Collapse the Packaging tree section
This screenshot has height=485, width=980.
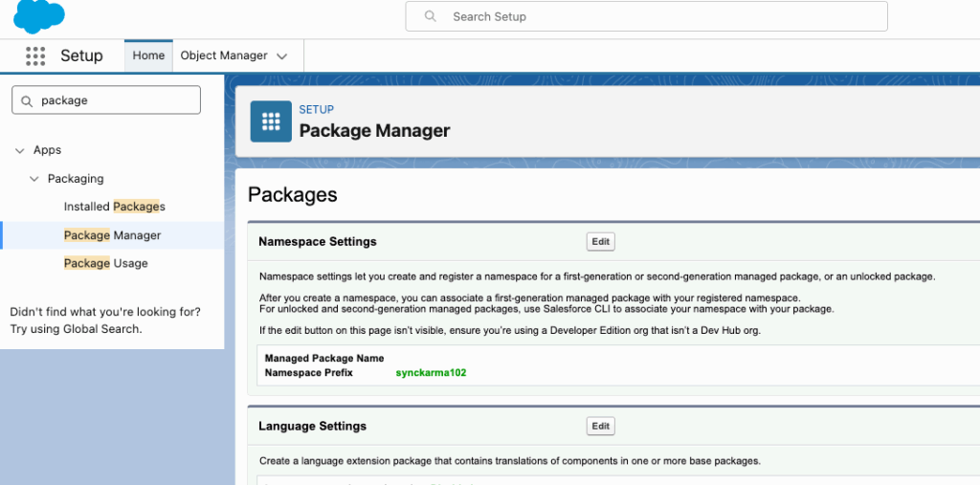[x=34, y=179]
